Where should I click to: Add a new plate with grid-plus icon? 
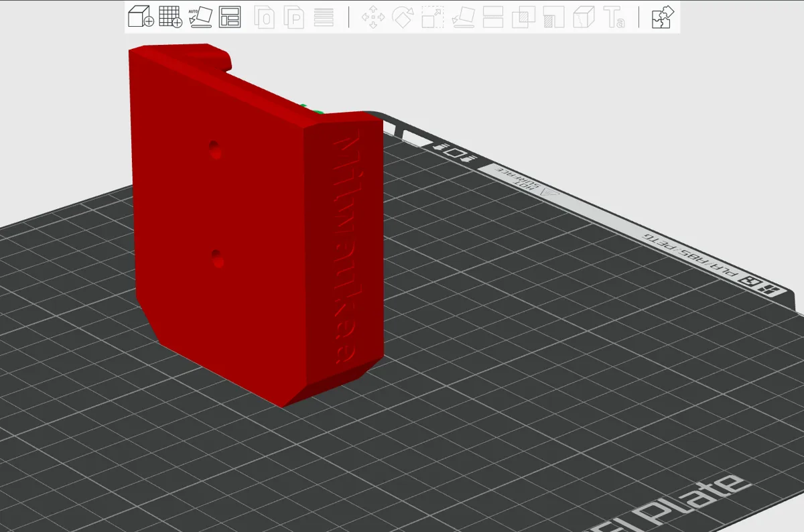coord(170,17)
